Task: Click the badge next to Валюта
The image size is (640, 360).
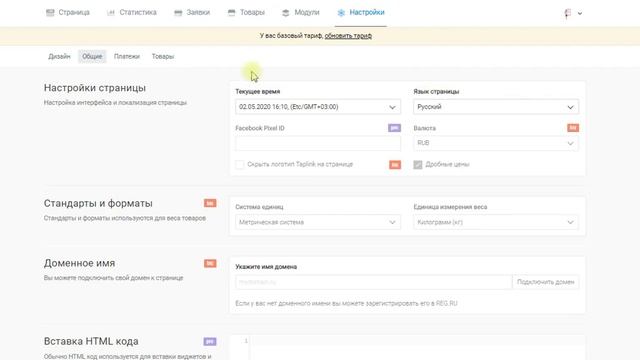Action: tap(573, 128)
